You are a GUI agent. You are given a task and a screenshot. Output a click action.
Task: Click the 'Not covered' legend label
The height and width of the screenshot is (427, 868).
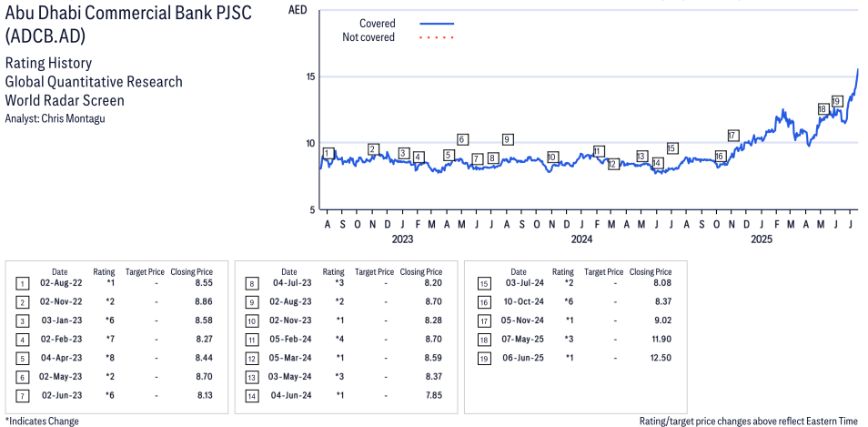pyautogui.click(x=368, y=37)
